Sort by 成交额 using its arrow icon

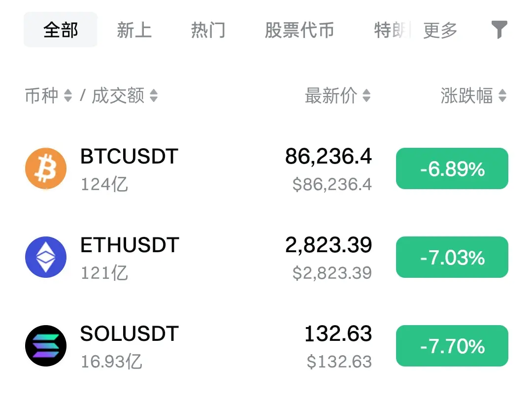pyautogui.click(x=154, y=96)
